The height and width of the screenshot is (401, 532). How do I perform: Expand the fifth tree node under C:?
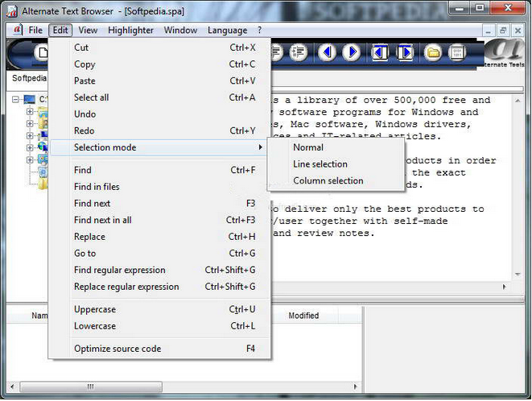30,159
